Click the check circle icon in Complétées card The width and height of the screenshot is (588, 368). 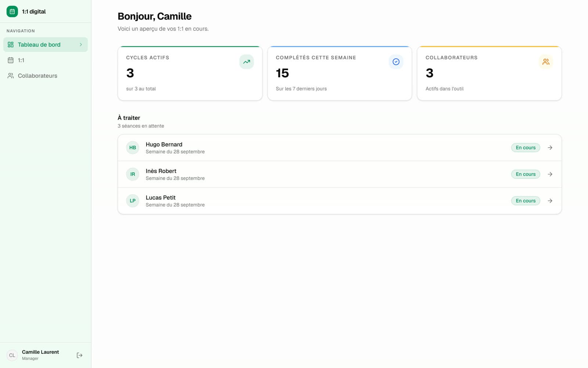coord(396,62)
